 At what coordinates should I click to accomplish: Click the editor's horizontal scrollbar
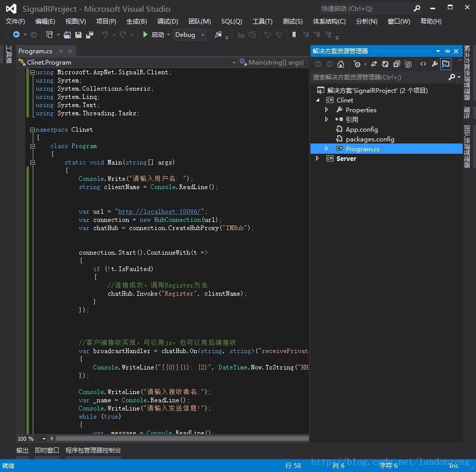179,439
